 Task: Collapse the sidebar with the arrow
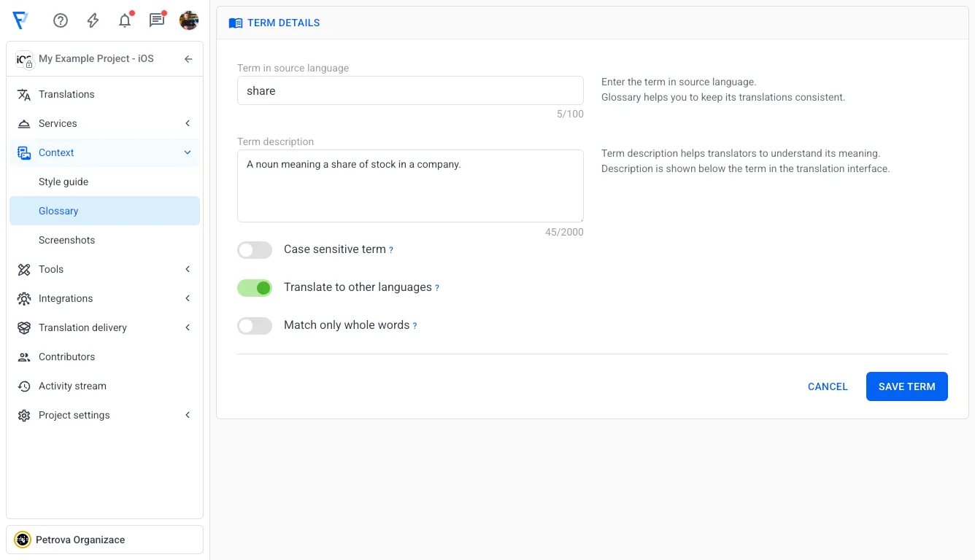tap(188, 58)
